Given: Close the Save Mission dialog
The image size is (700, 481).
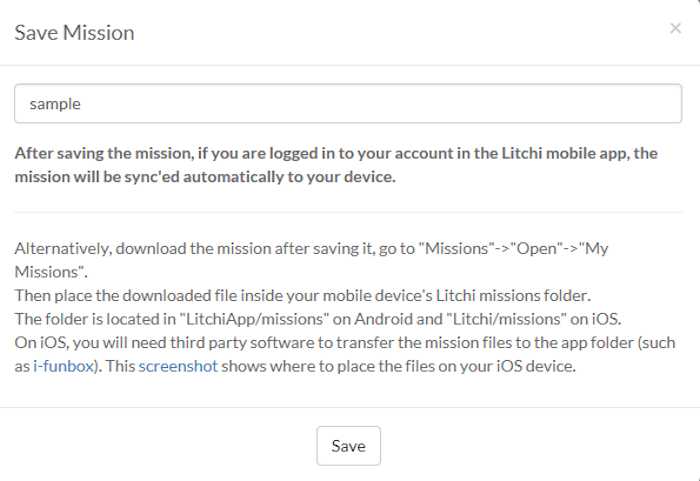Looking at the screenshot, I should (x=675, y=28).
